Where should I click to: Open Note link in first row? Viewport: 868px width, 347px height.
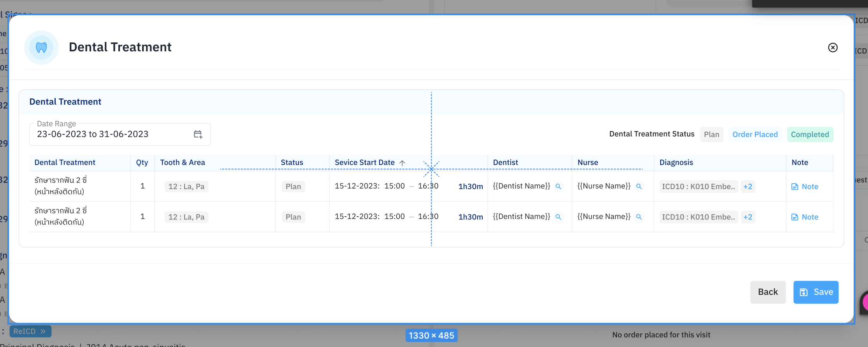pyautogui.click(x=805, y=187)
